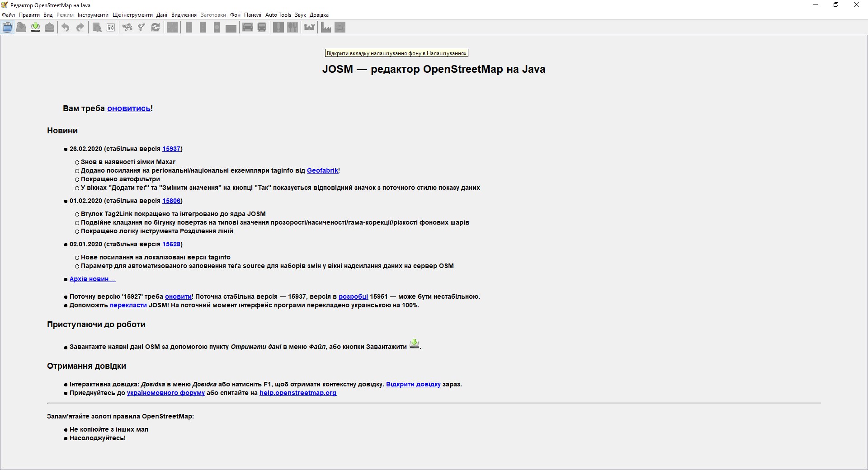868x470 pixels.
Task: Click the Redo arrow icon
Action: point(80,28)
